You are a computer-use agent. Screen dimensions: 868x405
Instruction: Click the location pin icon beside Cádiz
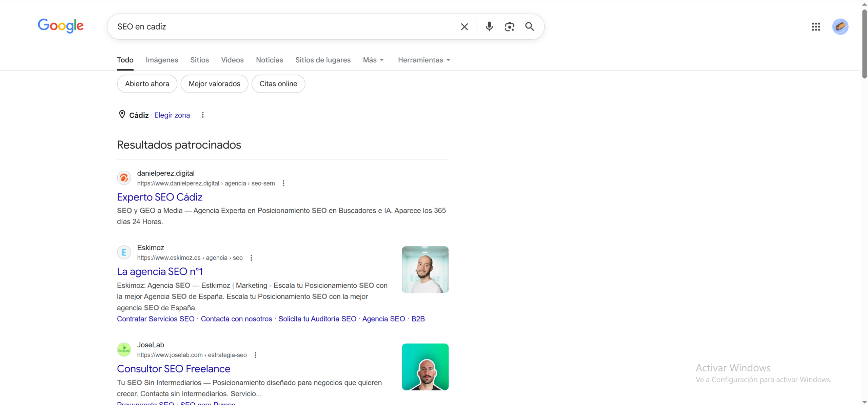pos(122,115)
